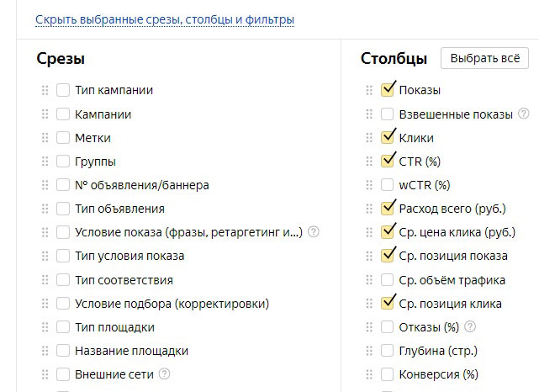The height and width of the screenshot is (392, 539).
Task: Enable the Тип соответствия checkbox
Action: [x=63, y=279]
